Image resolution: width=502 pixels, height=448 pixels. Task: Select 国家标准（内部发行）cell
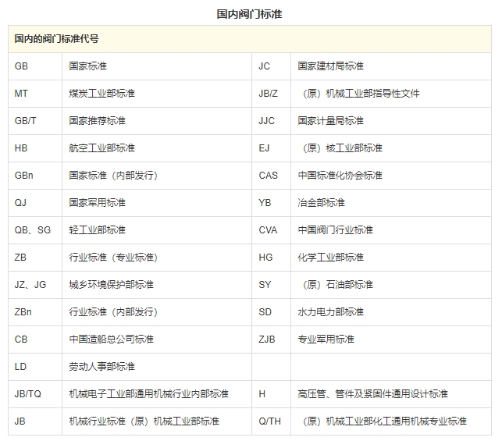point(157,176)
